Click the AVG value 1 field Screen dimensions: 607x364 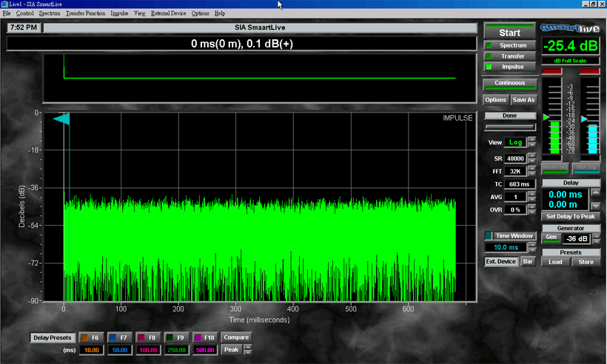tap(515, 197)
